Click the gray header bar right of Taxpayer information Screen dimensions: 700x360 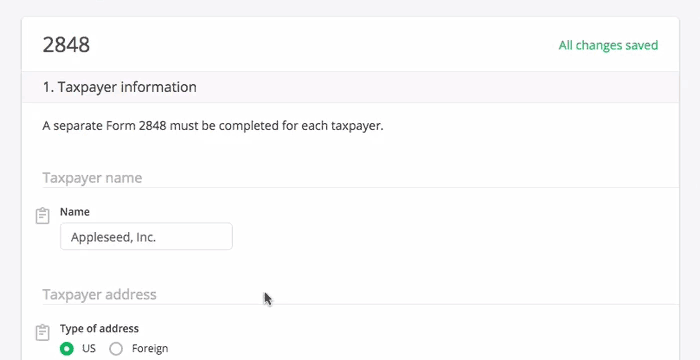pyautogui.click(x=438, y=87)
